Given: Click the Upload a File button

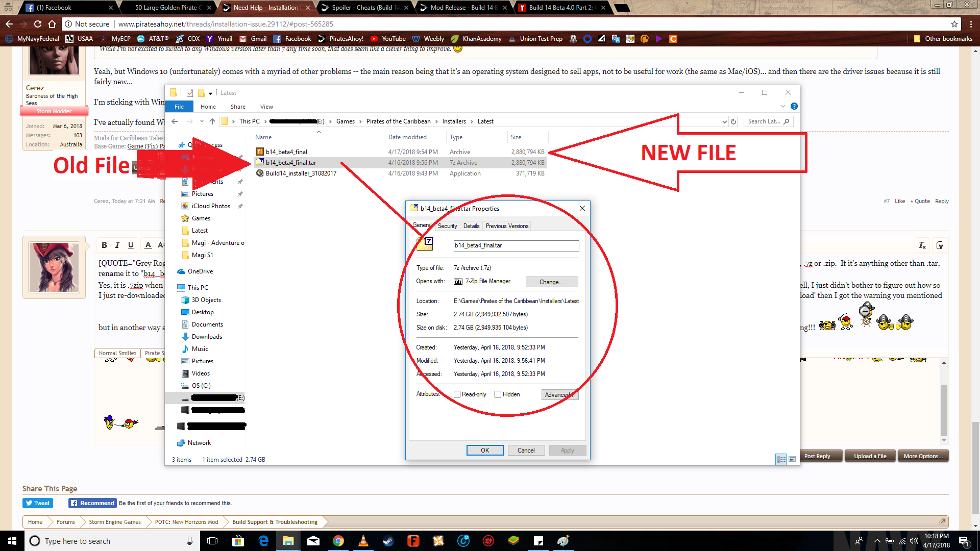Looking at the screenshot, I should 870,456.
